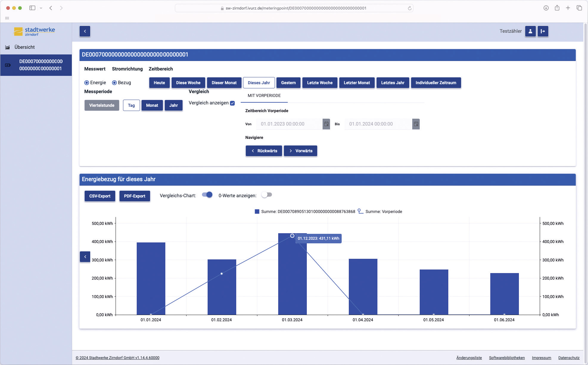The width and height of the screenshot is (588, 365).
Task: Click the Safari share icon
Action: pos(557,8)
